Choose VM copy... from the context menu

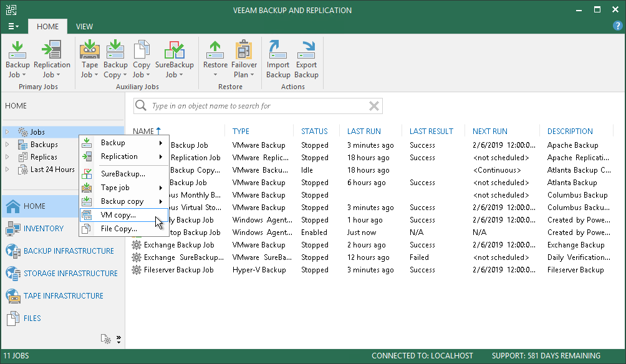click(x=118, y=215)
